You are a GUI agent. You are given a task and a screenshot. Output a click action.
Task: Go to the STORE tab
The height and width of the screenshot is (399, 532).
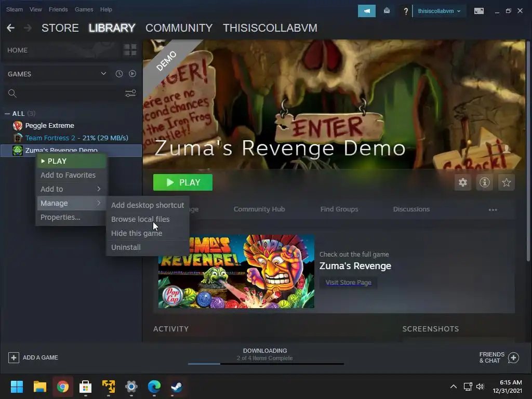pos(60,28)
